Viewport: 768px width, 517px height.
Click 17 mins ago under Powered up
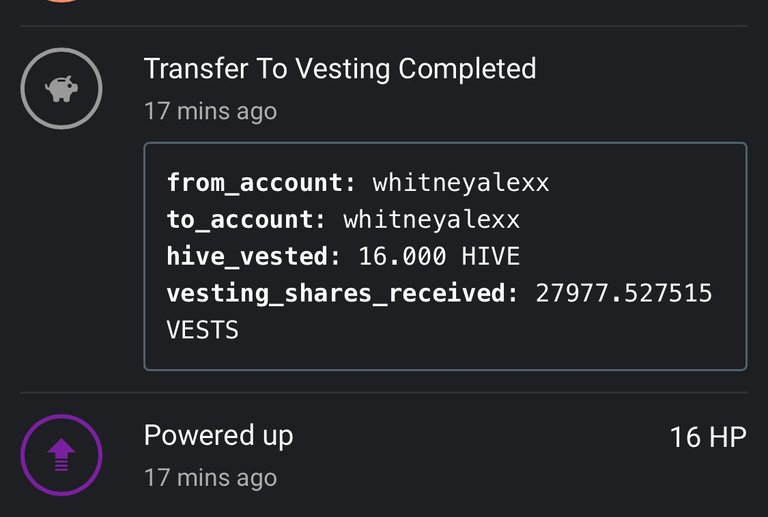[211, 478]
